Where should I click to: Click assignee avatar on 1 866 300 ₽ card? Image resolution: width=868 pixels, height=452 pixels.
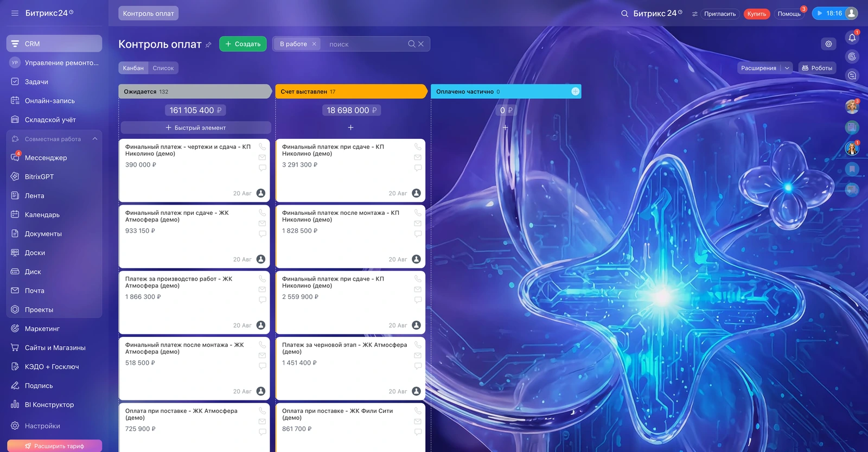(x=261, y=325)
